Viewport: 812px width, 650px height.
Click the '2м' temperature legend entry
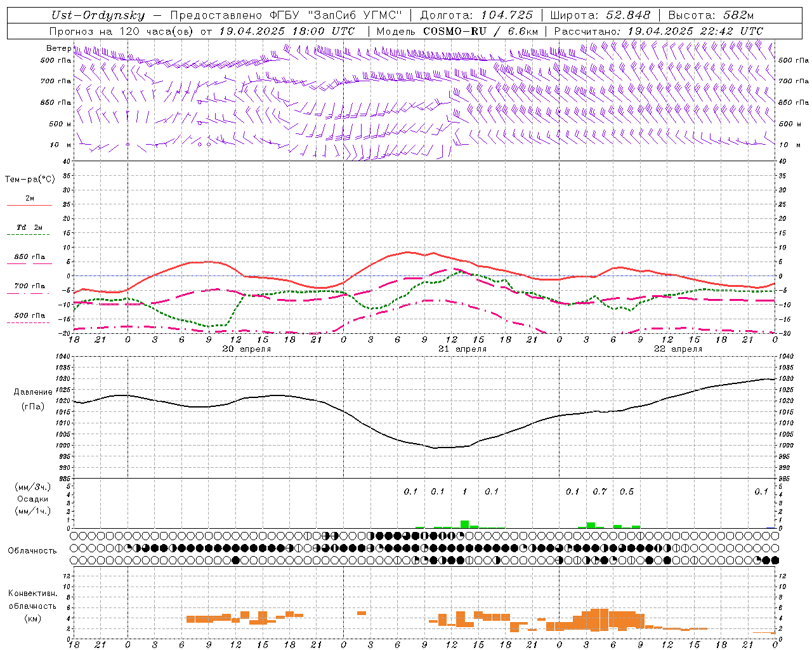(x=30, y=199)
